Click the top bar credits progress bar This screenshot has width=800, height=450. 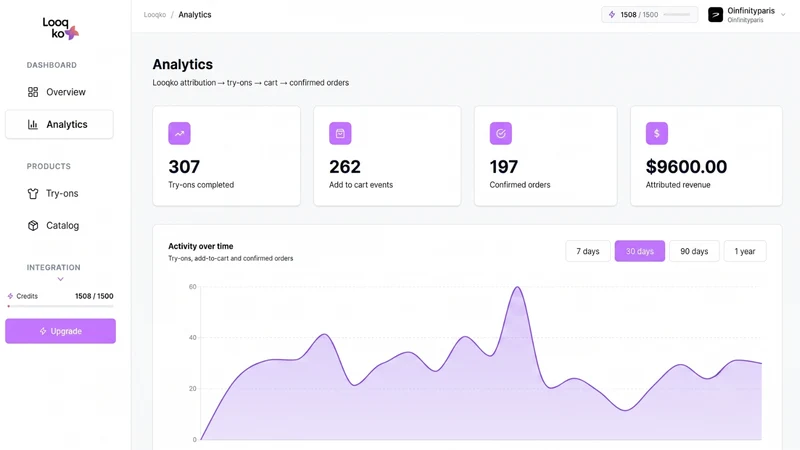tap(677, 15)
